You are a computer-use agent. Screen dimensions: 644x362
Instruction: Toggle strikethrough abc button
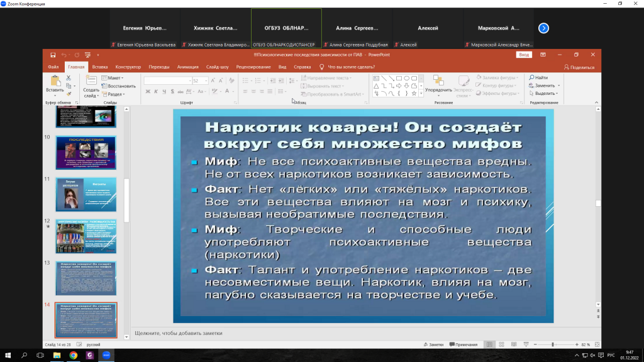click(x=180, y=92)
